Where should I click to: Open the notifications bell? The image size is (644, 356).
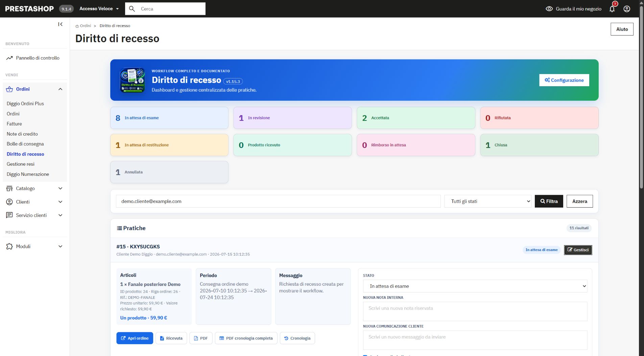pyautogui.click(x=612, y=9)
